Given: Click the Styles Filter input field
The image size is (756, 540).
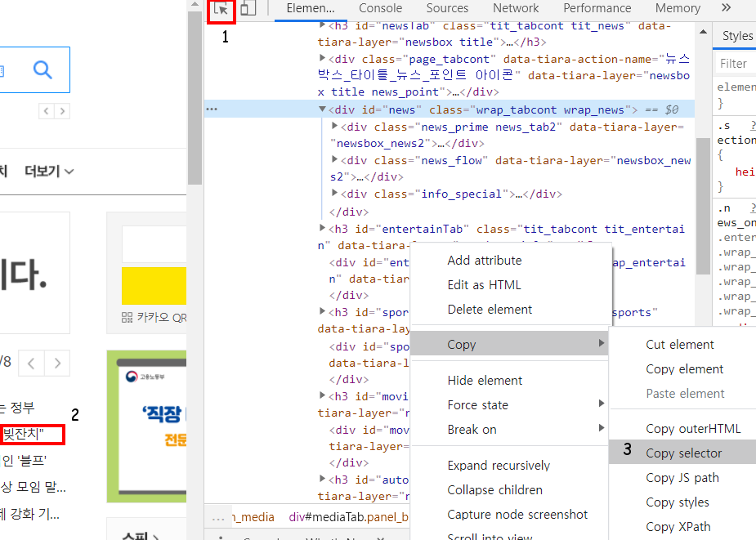Looking at the screenshot, I should click(735, 64).
